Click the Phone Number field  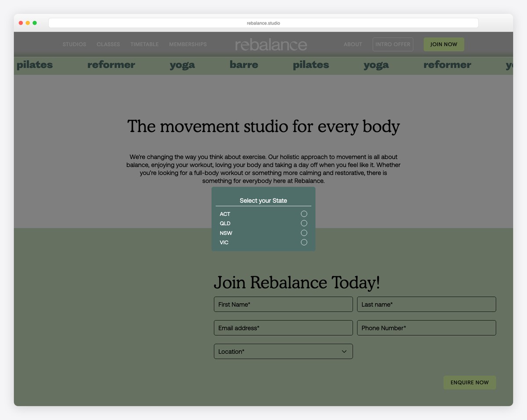(426, 327)
